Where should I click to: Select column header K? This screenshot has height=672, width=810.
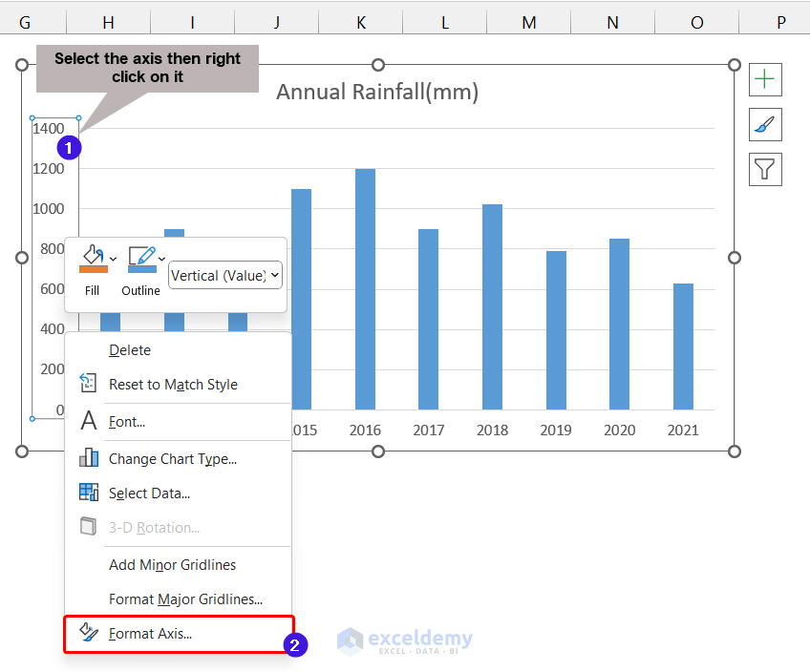point(361,22)
